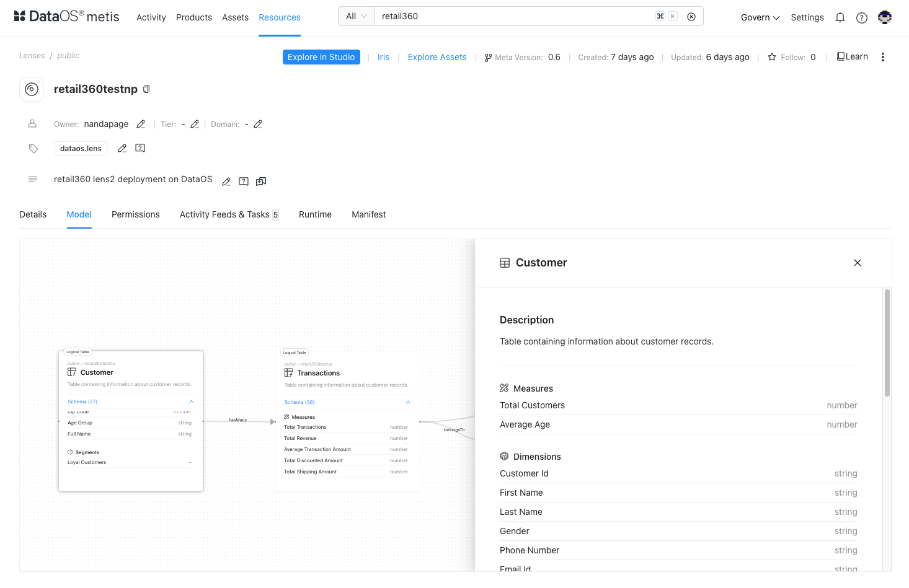Viewport: 909px width, 588px height.
Task: Clear the retail360 search text
Action: click(691, 17)
